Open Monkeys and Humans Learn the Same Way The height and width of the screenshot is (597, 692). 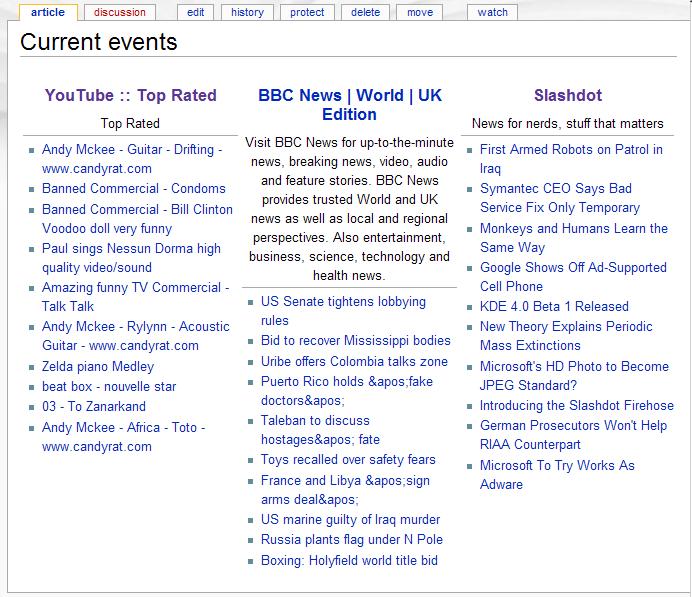[x=574, y=237]
